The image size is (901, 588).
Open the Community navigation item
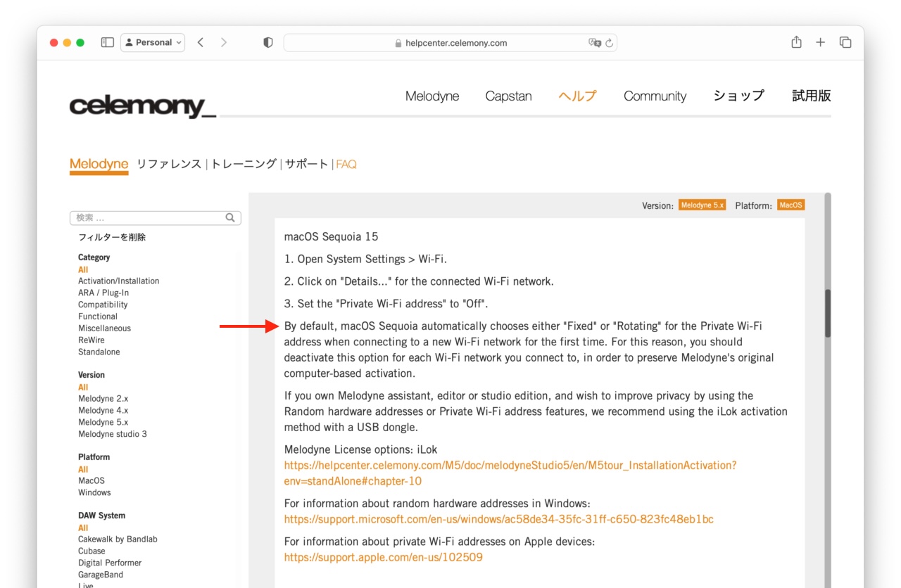click(655, 96)
